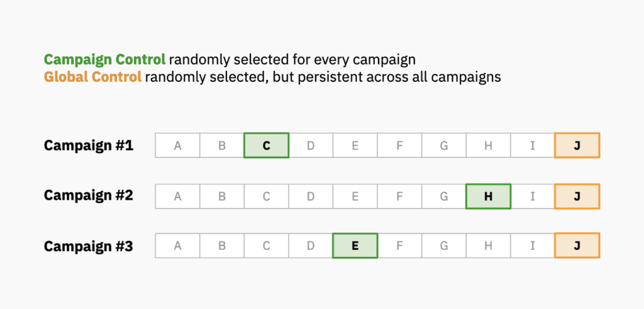Click cell A in the Campaign #1 row

pos(177,146)
